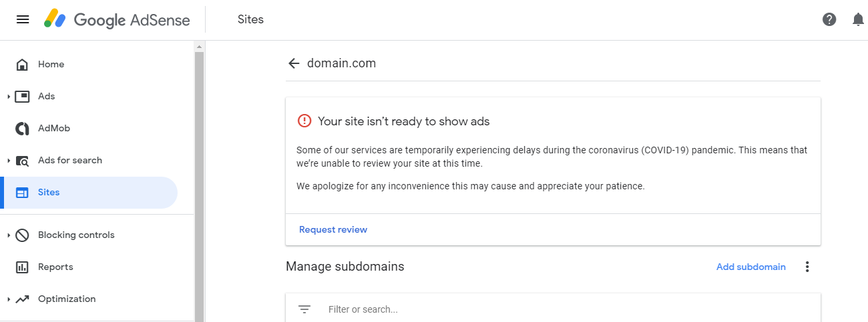Open the three-dot subdomain options menu

(x=807, y=267)
